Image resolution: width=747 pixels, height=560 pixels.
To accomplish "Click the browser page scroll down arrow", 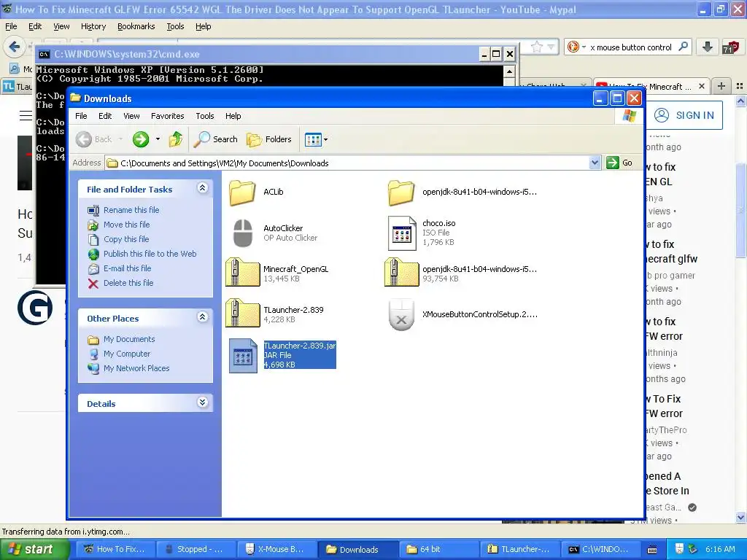I will [x=741, y=517].
